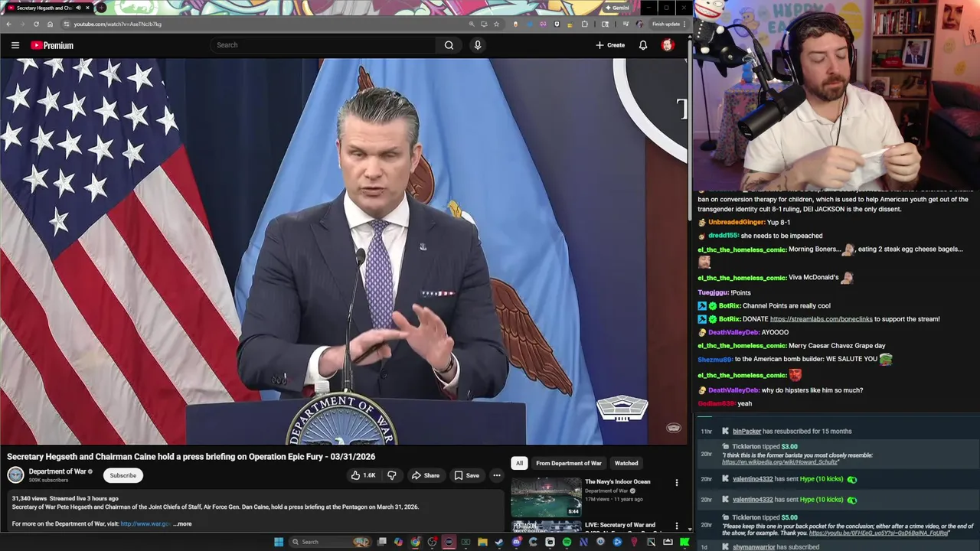980x551 pixels.
Task: Open the Department of War channel name
Action: tap(57, 471)
